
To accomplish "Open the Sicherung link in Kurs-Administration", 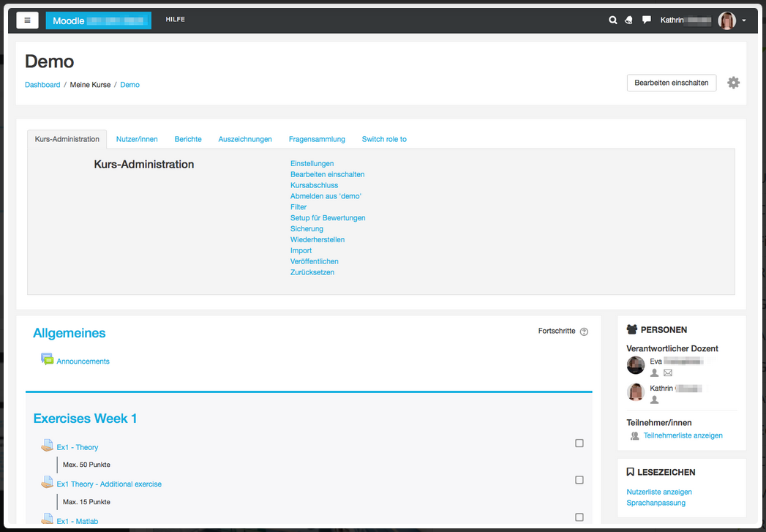I will coord(307,229).
